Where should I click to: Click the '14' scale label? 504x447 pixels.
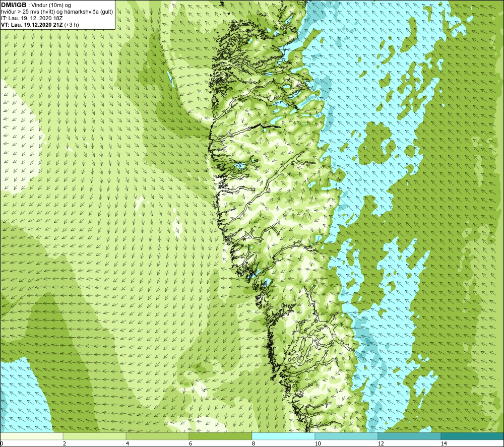[444, 443]
